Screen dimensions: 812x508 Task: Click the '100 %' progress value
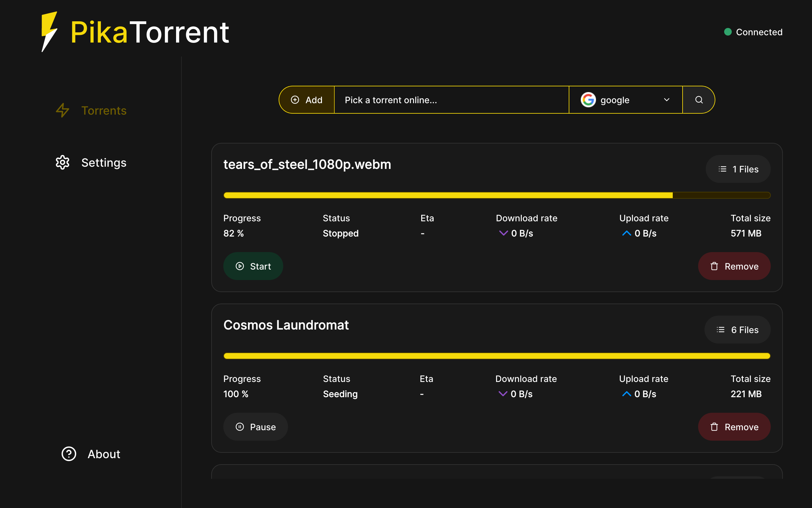(236, 394)
